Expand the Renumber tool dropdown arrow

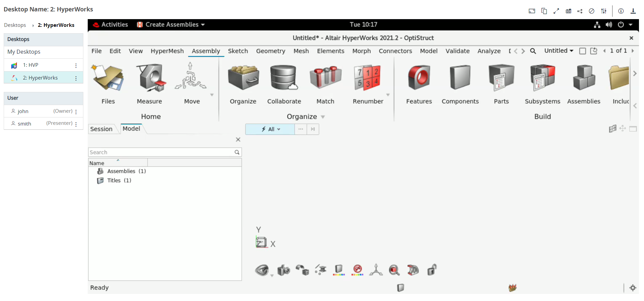point(388,95)
